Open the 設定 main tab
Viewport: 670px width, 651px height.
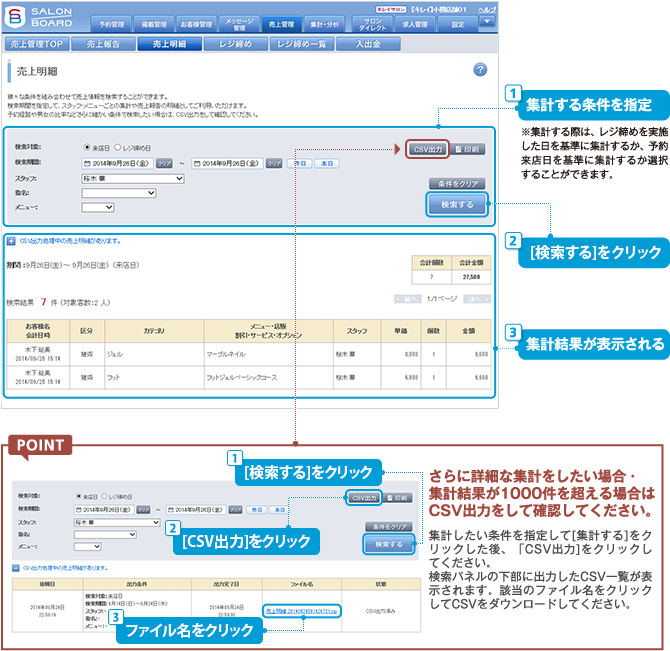[x=458, y=24]
